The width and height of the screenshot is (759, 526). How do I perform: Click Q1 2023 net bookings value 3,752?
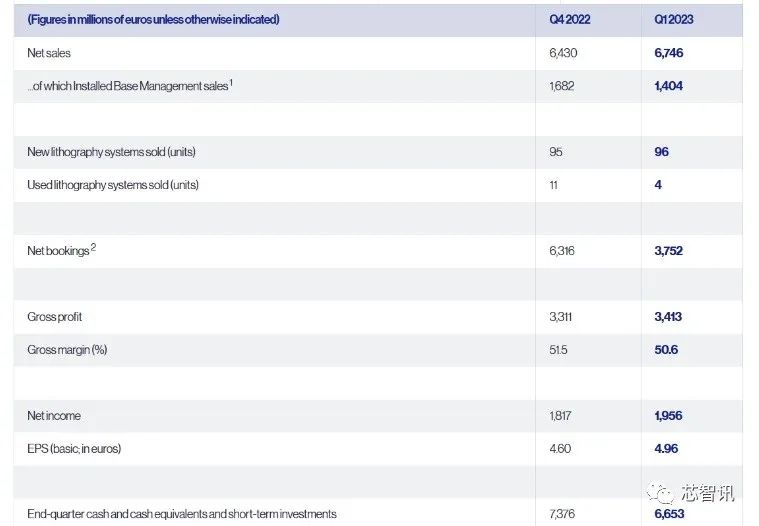pyautogui.click(x=668, y=251)
